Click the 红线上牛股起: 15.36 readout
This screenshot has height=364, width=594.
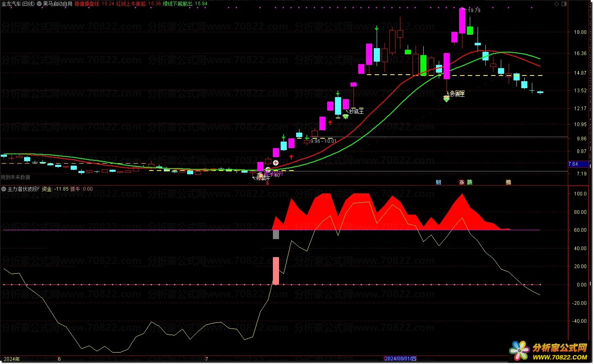point(138,4)
